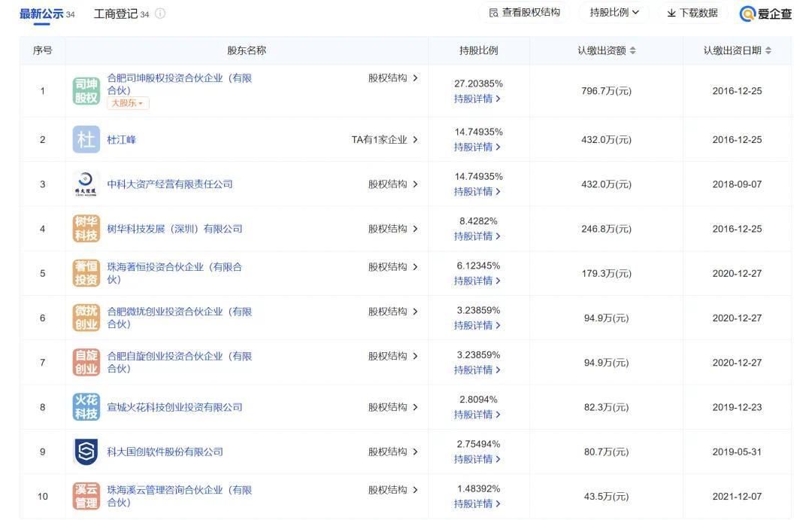Click the 微扰创业 logo icon
The image size is (812, 520).
[86, 318]
